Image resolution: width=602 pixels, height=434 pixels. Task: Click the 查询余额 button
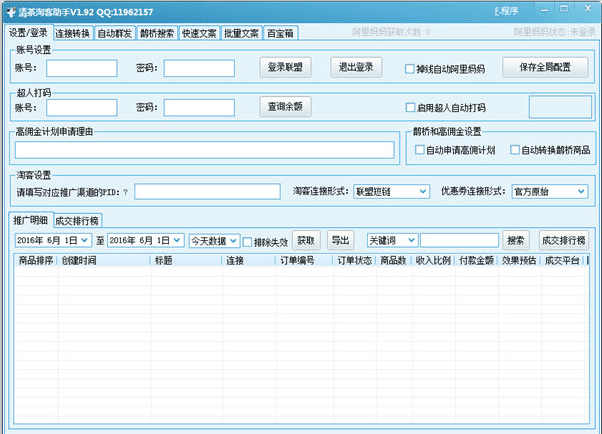tap(285, 107)
